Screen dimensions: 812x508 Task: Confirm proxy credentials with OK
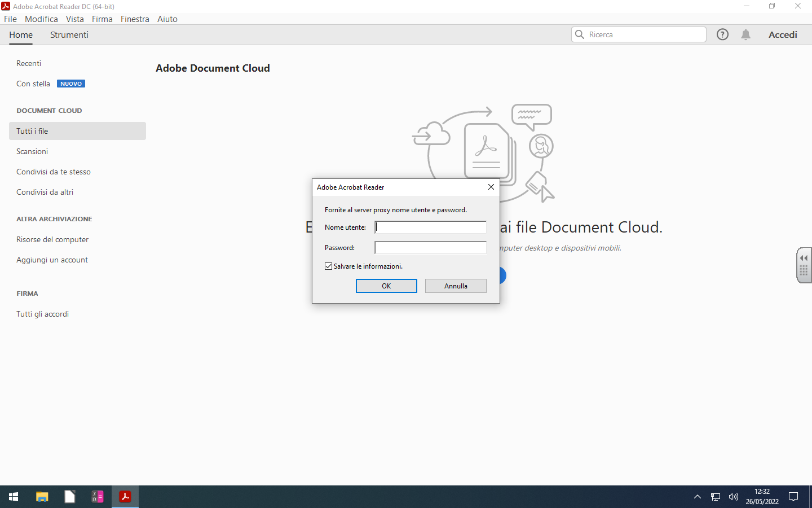[386, 286]
